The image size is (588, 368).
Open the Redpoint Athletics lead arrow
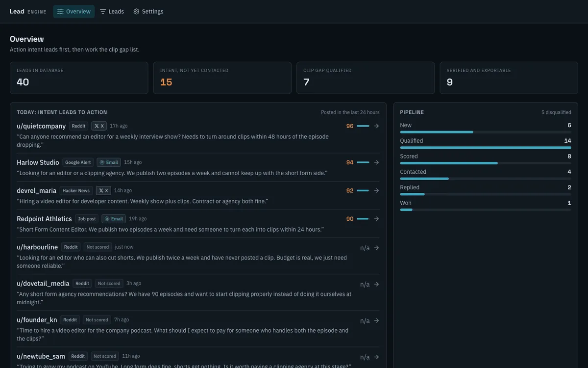pyautogui.click(x=376, y=219)
